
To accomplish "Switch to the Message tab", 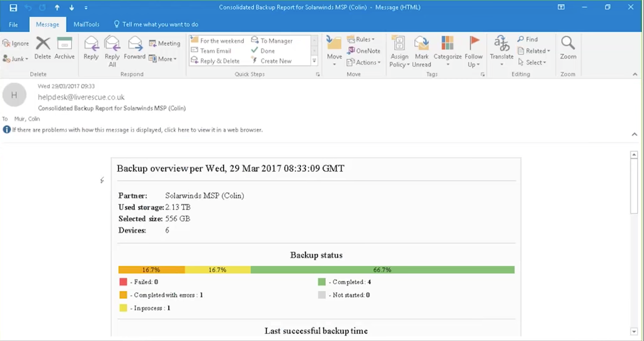I will [47, 24].
